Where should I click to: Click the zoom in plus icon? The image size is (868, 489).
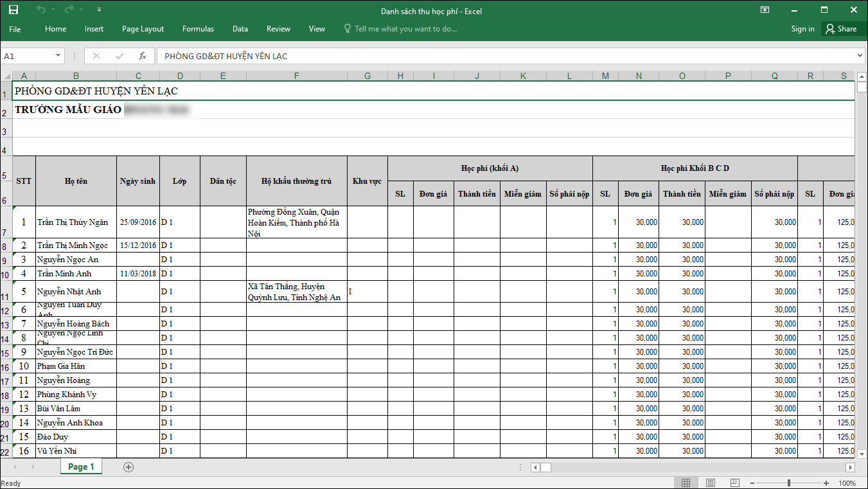pyautogui.click(x=826, y=483)
